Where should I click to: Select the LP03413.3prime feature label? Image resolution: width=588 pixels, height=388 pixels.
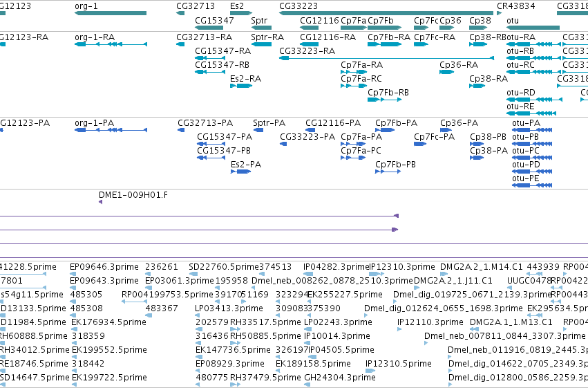(x=229, y=308)
